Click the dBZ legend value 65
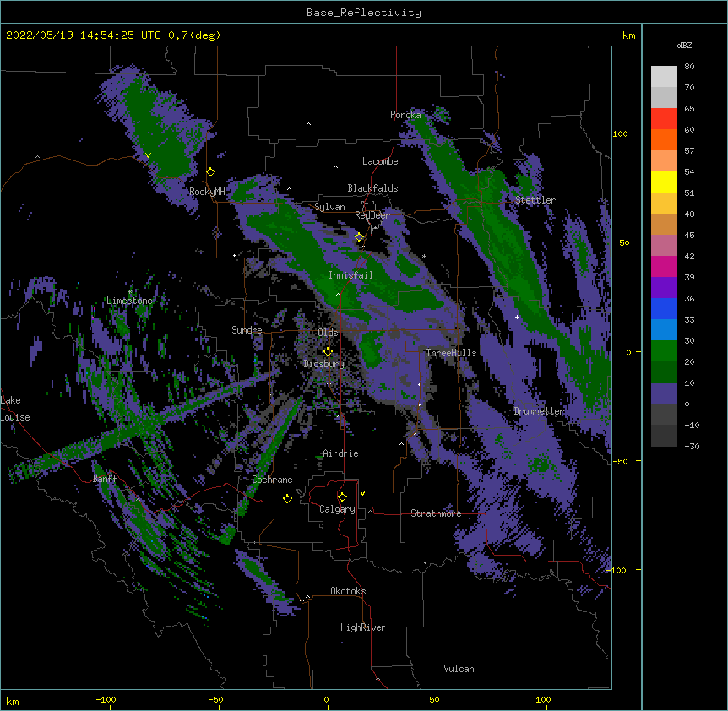728x711 pixels. tap(689, 109)
